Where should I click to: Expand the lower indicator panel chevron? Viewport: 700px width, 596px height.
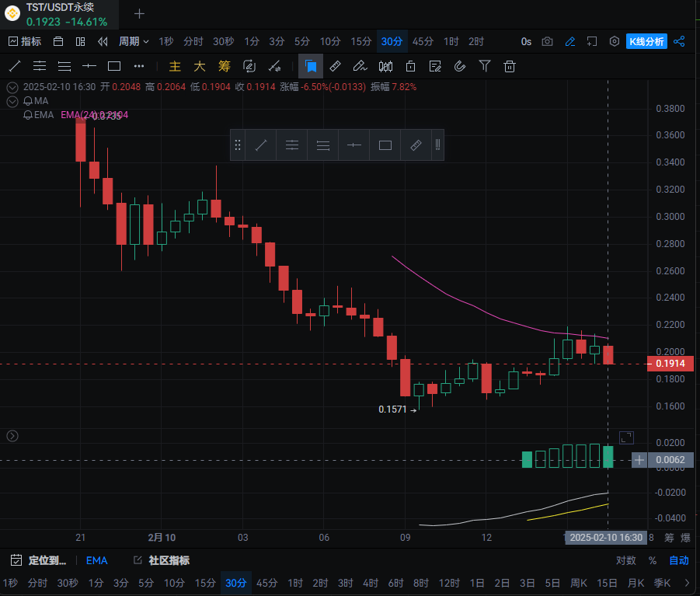[12, 436]
